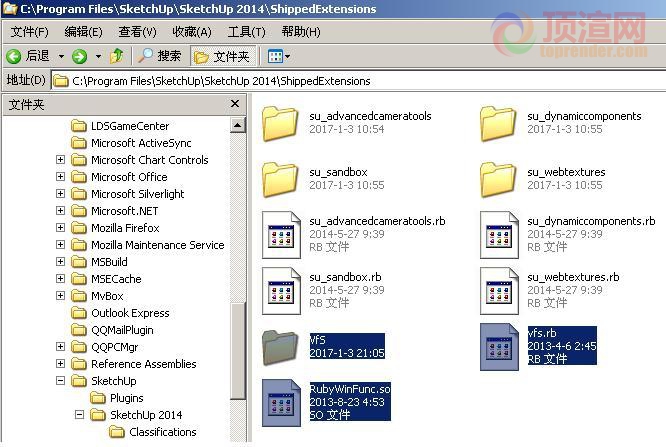The height and width of the screenshot is (447, 666).
Task: Click Microsoft Office folder icon in tree
Action: (x=79, y=177)
